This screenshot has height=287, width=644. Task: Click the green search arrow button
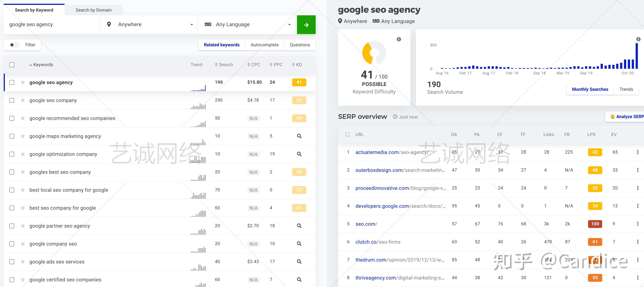306,24
